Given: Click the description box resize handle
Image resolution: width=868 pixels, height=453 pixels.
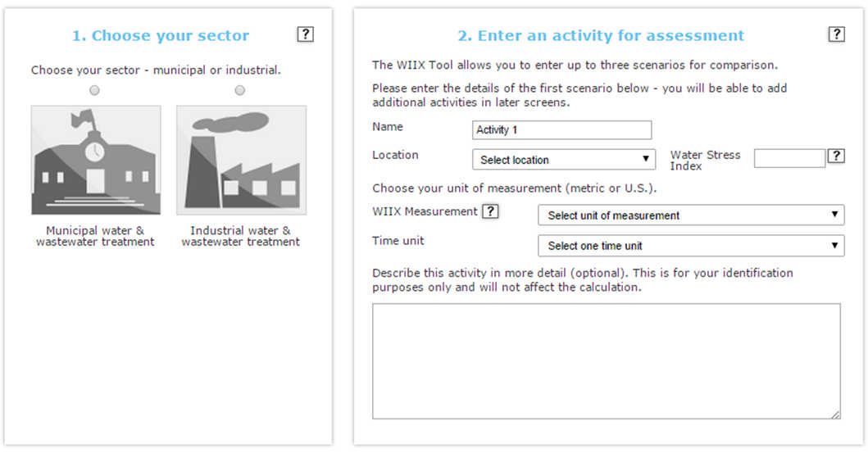Looking at the screenshot, I should (835, 414).
